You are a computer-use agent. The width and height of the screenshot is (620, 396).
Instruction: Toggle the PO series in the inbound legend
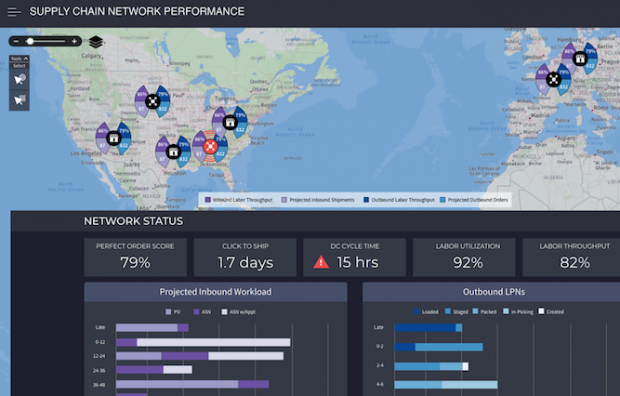[x=173, y=312]
